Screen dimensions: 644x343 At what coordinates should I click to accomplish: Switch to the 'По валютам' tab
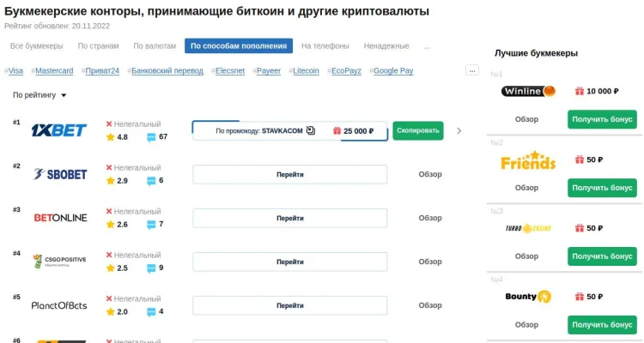coord(155,46)
